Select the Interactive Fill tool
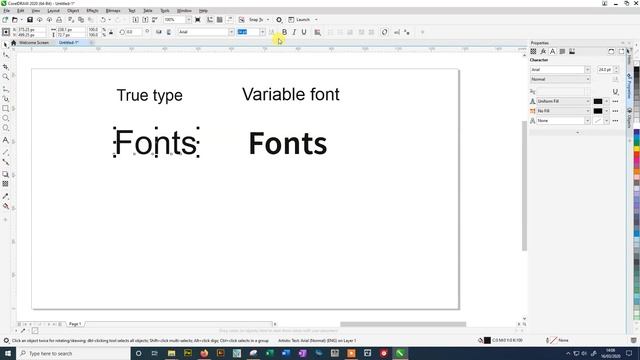640x360 pixels. point(5,206)
